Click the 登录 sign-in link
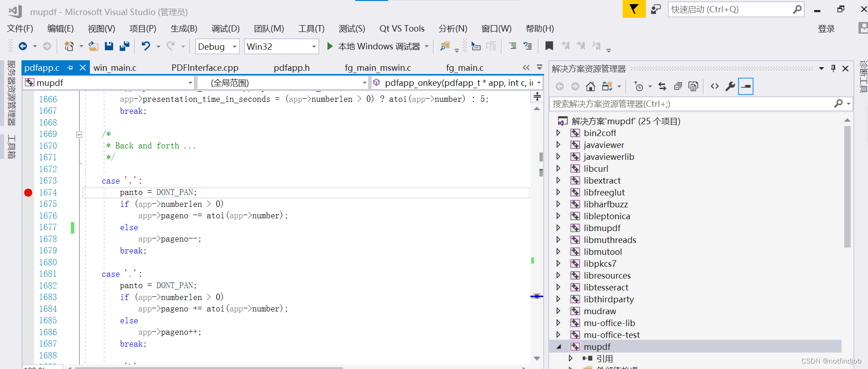868x369 pixels. click(826, 29)
